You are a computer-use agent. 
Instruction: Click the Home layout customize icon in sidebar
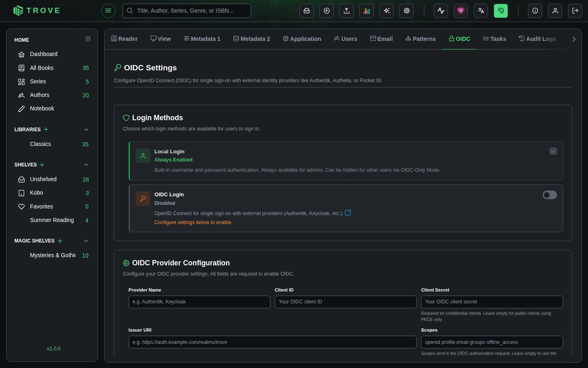(x=88, y=39)
